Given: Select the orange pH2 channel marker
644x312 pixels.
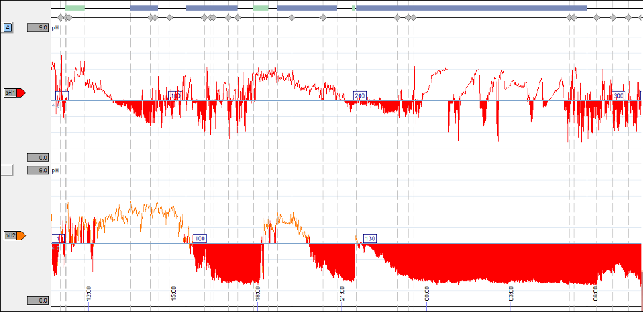Looking at the screenshot, I should [14, 235].
